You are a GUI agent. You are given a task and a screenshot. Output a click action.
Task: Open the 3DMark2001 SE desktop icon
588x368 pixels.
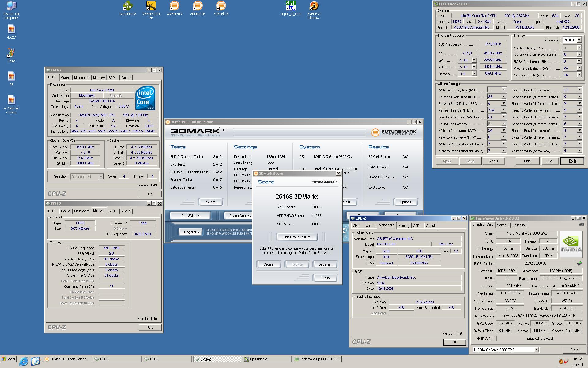pyautogui.click(x=151, y=10)
